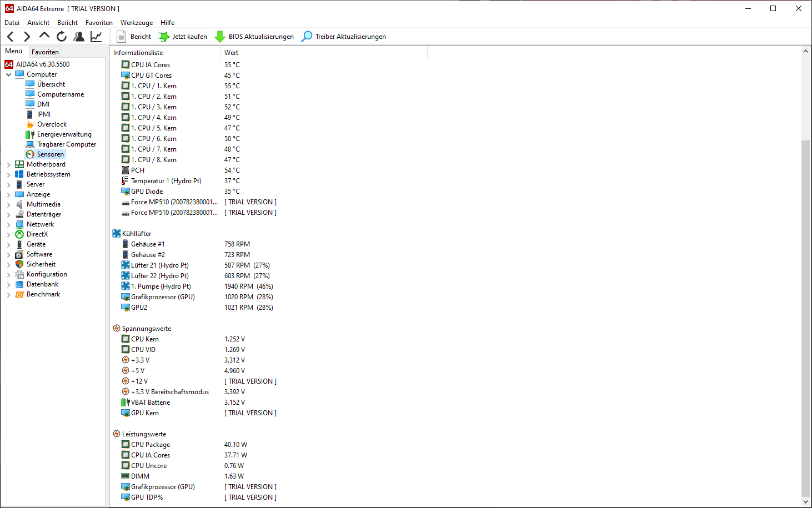Image resolution: width=812 pixels, height=508 pixels.
Task: Select Geräte in the tree
Action: [36, 244]
